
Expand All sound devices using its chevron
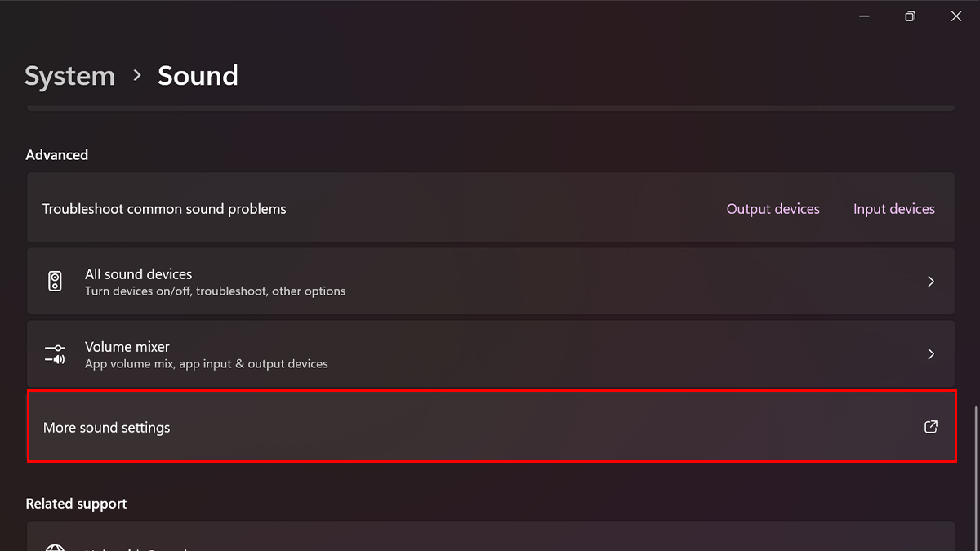[931, 282]
